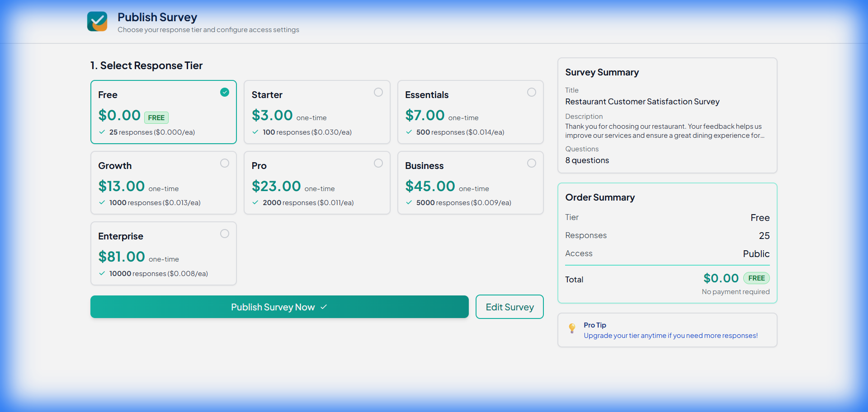Open the Edit Survey button

pyautogui.click(x=509, y=307)
